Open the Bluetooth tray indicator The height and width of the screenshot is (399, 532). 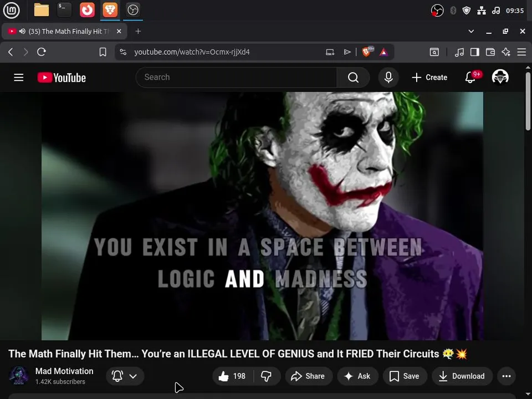click(453, 11)
